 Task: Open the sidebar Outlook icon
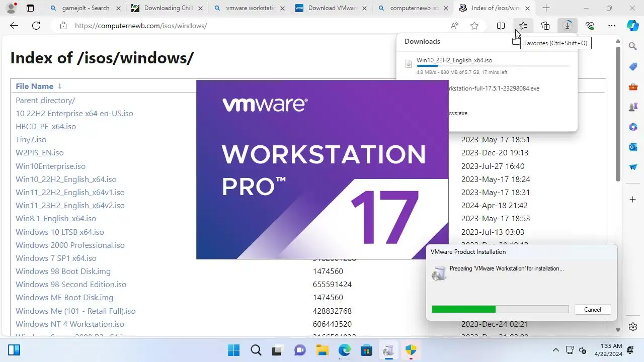[x=633, y=147]
